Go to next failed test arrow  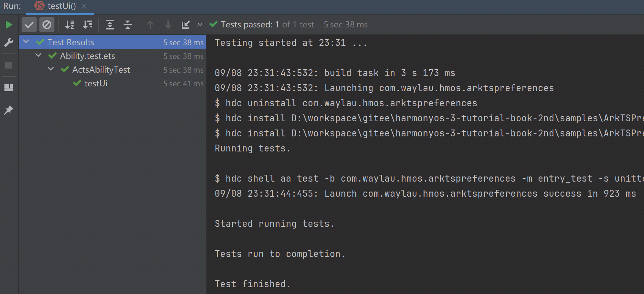(x=168, y=25)
